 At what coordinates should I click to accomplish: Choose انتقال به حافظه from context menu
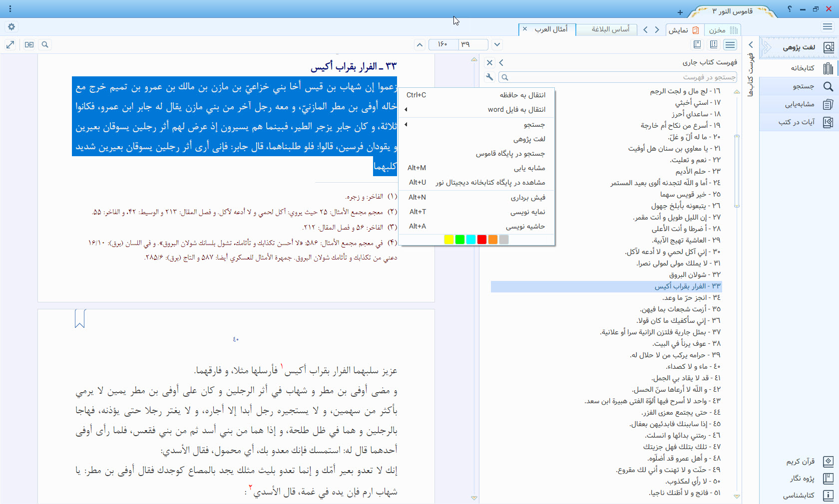click(x=477, y=95)
